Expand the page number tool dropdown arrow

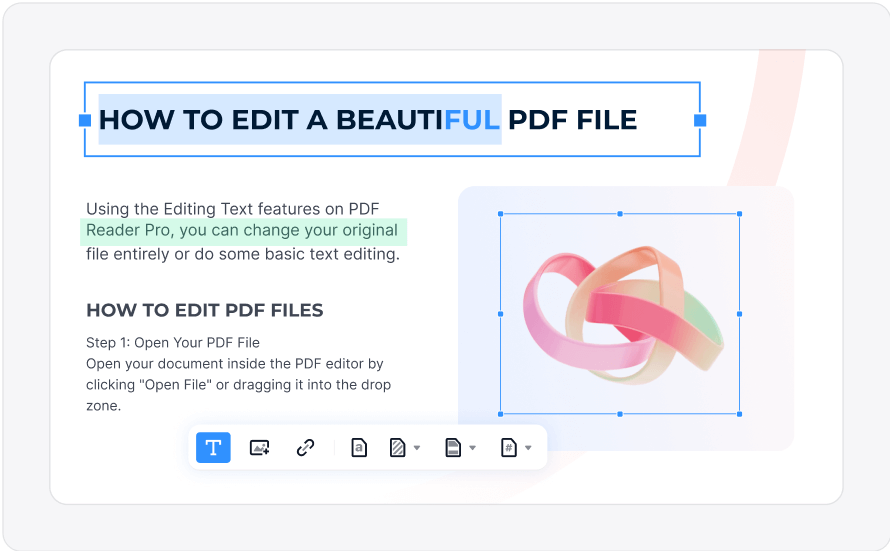point(528,448)
